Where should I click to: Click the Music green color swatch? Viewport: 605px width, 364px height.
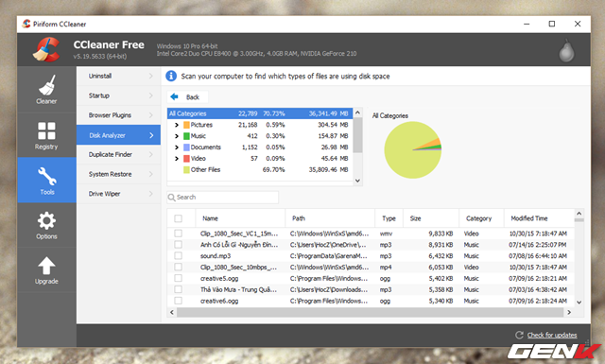point(186,136)
